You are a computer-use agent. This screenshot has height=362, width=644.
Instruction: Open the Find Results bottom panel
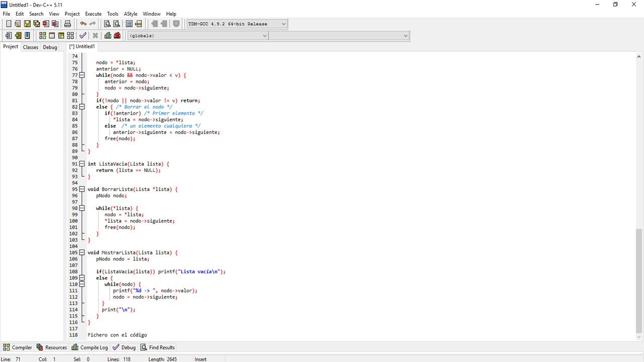[x=157, y=347]
